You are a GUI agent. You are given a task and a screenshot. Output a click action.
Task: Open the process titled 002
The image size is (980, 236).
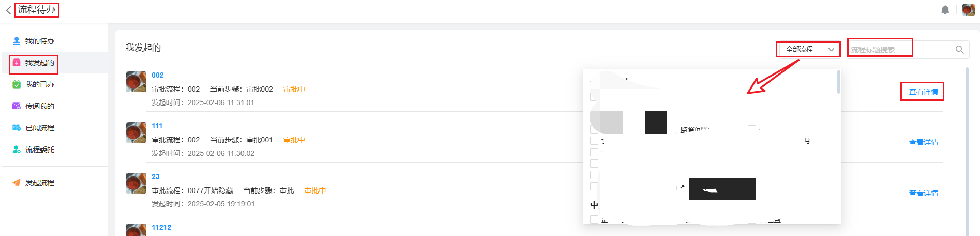(157, 75)
